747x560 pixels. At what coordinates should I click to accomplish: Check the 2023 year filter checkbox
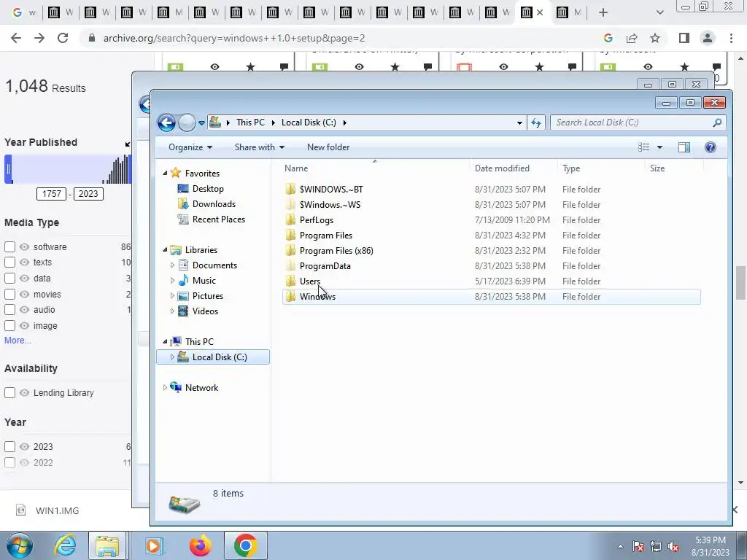tap(9, 447)
